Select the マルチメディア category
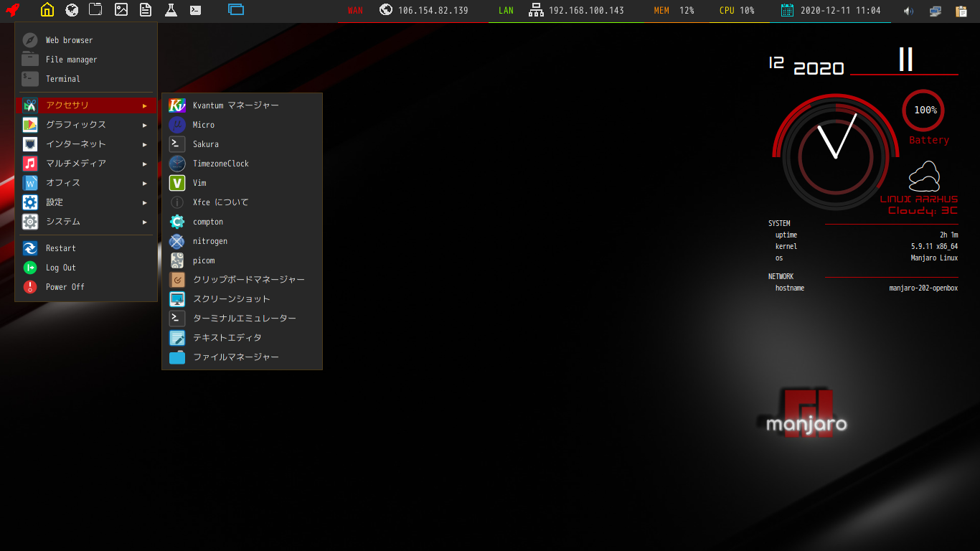Screen dimensions: 980x551 click(86, 164)
